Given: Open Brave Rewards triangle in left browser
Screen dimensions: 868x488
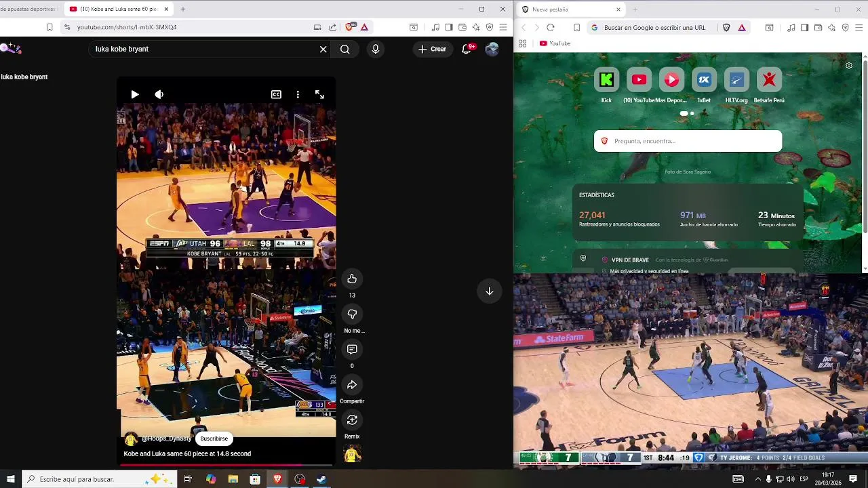Looking at the screenshot, I should [x=364, y=27].
